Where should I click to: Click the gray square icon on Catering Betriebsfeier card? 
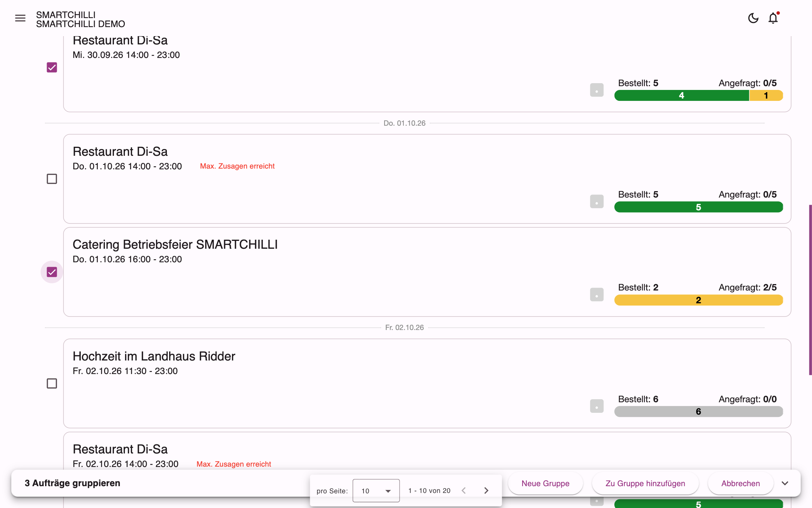(x=597, y=294)
